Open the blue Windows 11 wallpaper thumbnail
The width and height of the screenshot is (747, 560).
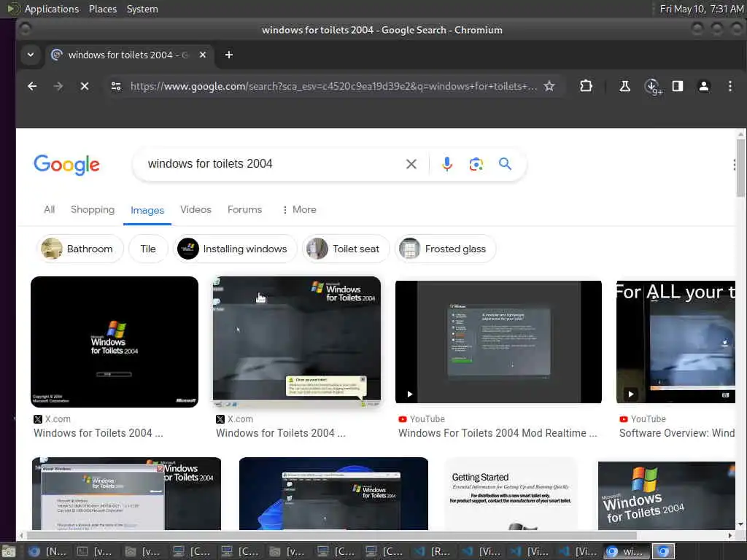333,494
